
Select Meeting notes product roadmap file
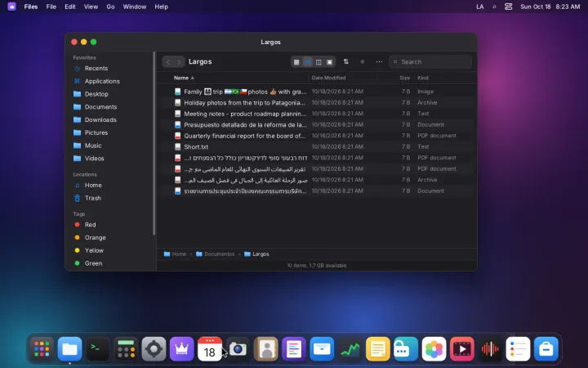(x=317, y=114)
